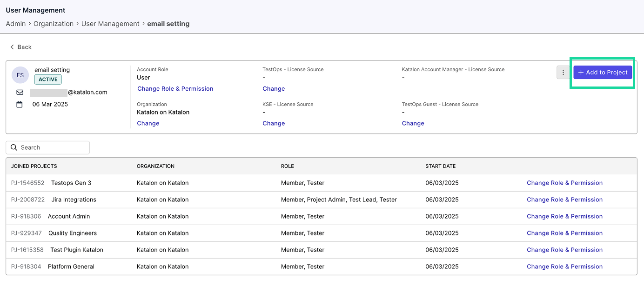Click the ES user avatar
The height and width of the screenshot is (293, 644).
[x=20, y=75]
